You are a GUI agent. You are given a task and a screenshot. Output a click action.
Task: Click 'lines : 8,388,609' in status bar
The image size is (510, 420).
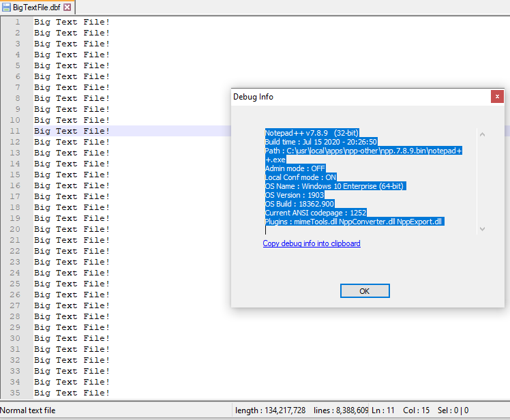341,410
